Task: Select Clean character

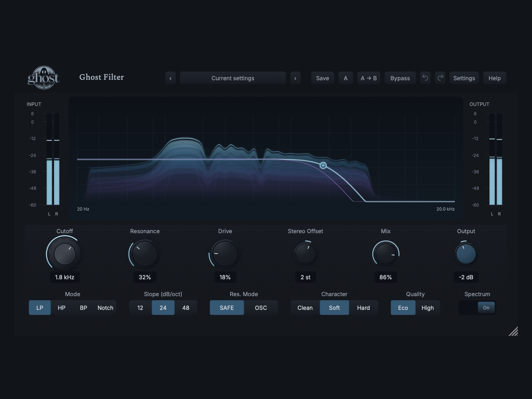Action: [305, 308]
